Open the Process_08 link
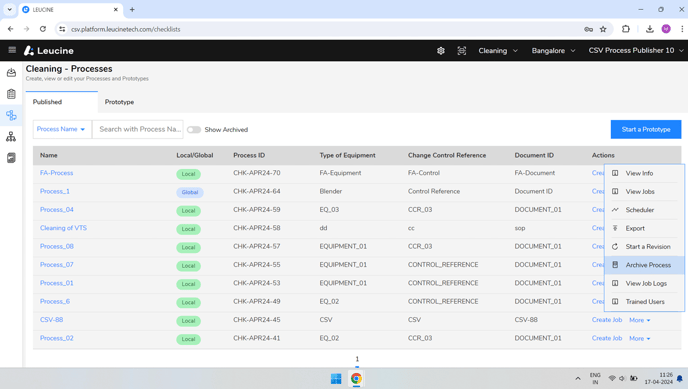 [57, 246]
